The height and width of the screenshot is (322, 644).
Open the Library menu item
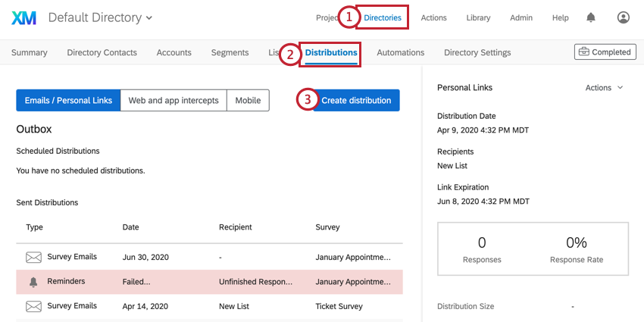pos(478,17)
